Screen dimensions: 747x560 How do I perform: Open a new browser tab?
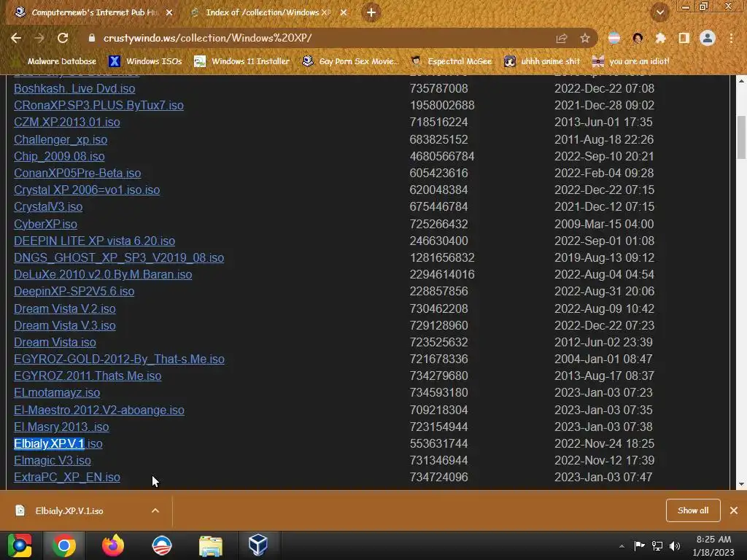pos(371,12)
